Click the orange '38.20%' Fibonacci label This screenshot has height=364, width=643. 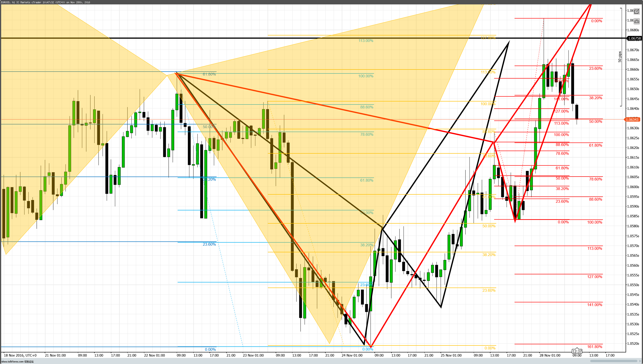coord(489,255)
